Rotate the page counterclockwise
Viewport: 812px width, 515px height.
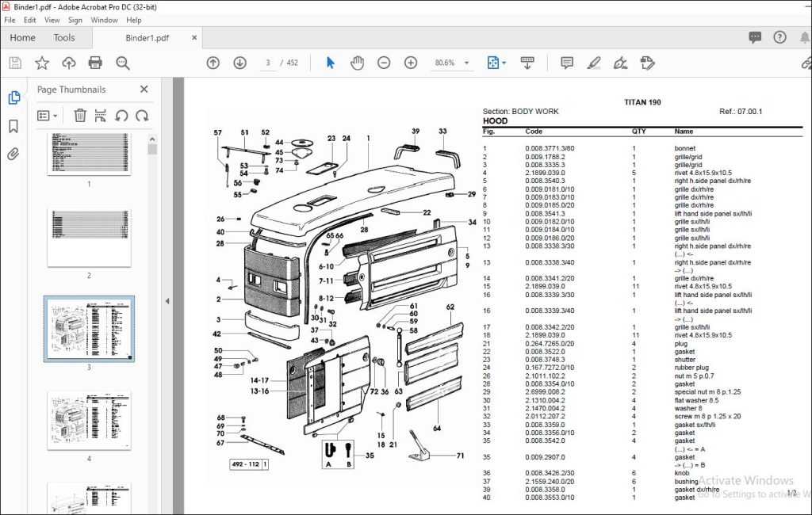point(121,115)
